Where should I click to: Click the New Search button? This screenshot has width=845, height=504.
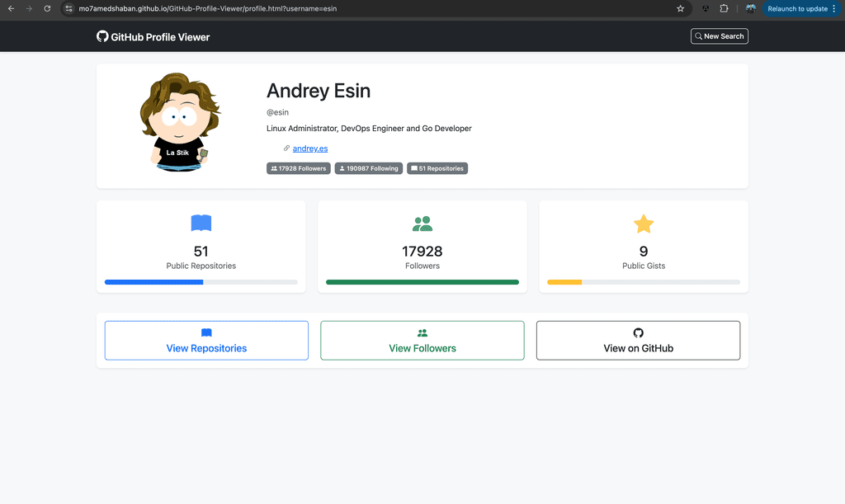pyautogui.click(x=720, y=36)
